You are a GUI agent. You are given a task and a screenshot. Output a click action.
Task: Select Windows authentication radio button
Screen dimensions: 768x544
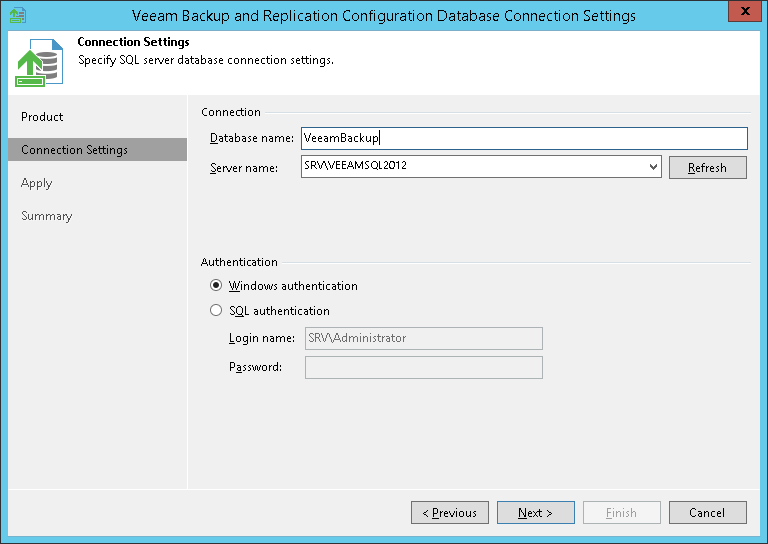(216, 286)
